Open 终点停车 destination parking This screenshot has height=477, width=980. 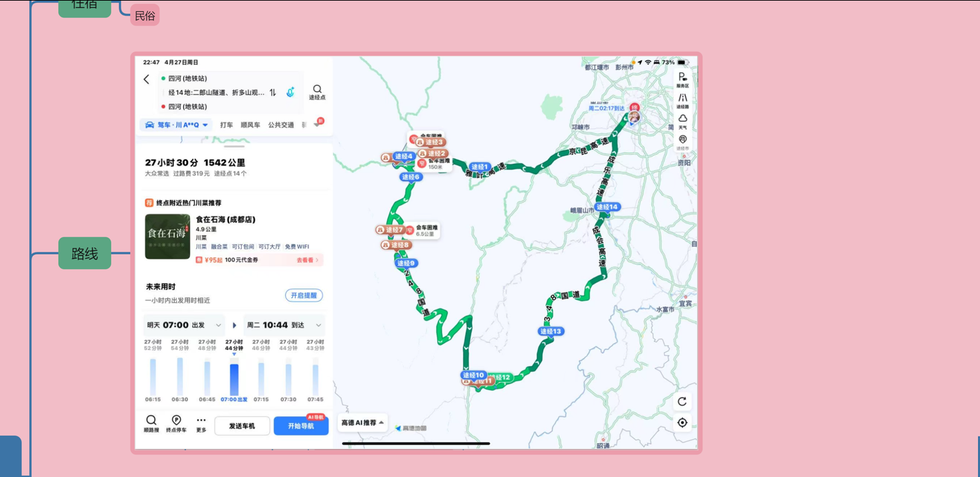click(176, 423)
